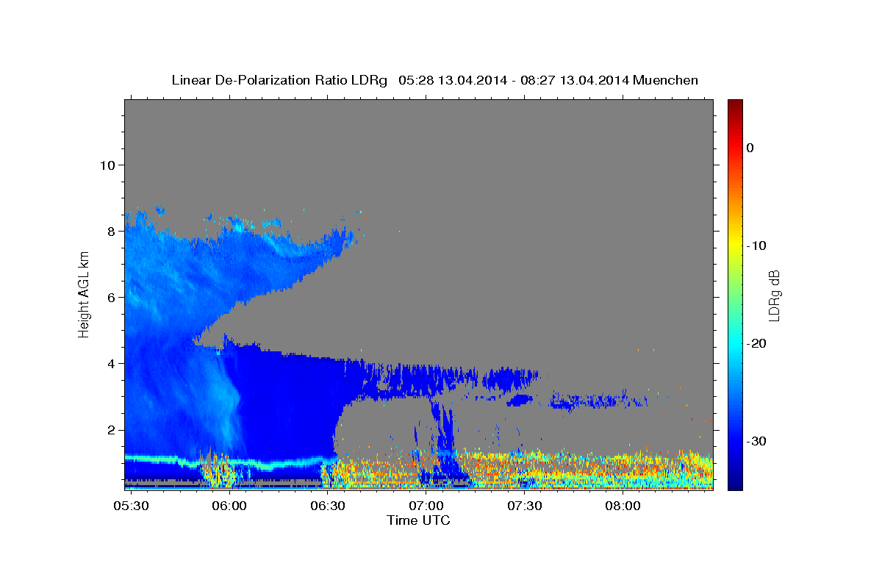Click the end time "08:27 13.04.2014" in the title
The image size is (882, 588).
coord(575,80)
